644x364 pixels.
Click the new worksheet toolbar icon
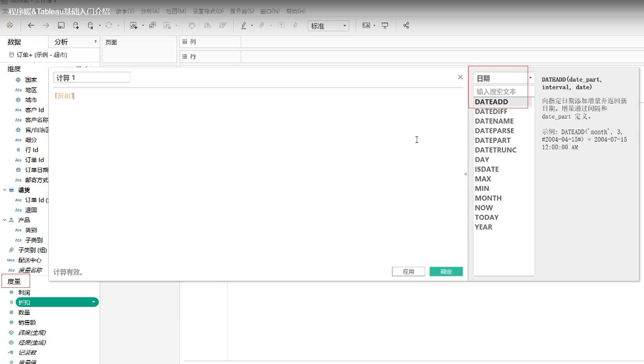tap(133, 25)
